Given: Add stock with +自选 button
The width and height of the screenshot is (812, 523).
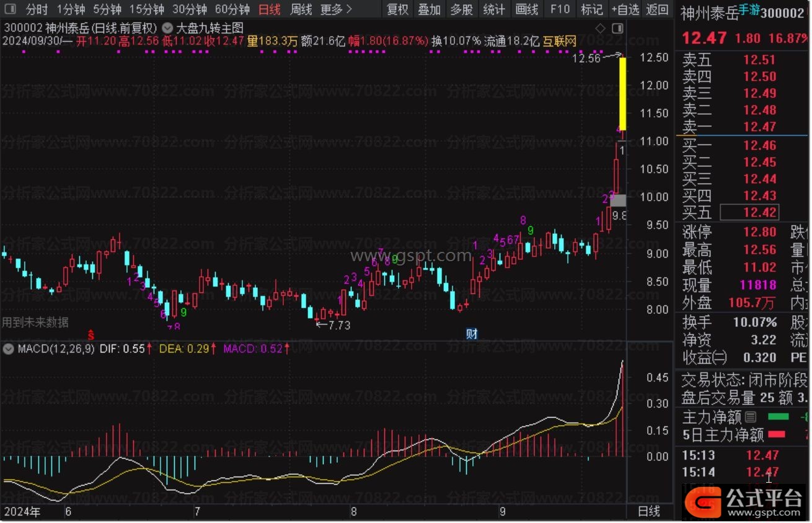Looking at the screenshot, I should (x=625, y=9).
